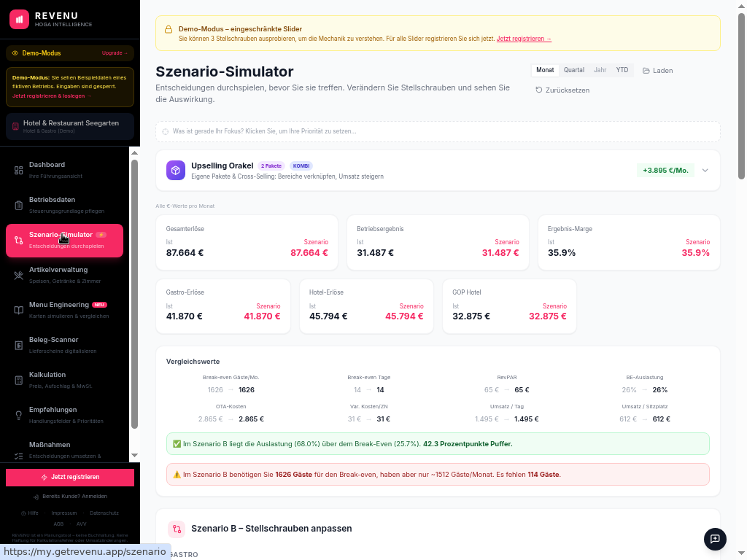This screenshot has width=747, height=560.
Task: Select the Artikelverwaltung utensils icon
Action: tap(19, 275)
